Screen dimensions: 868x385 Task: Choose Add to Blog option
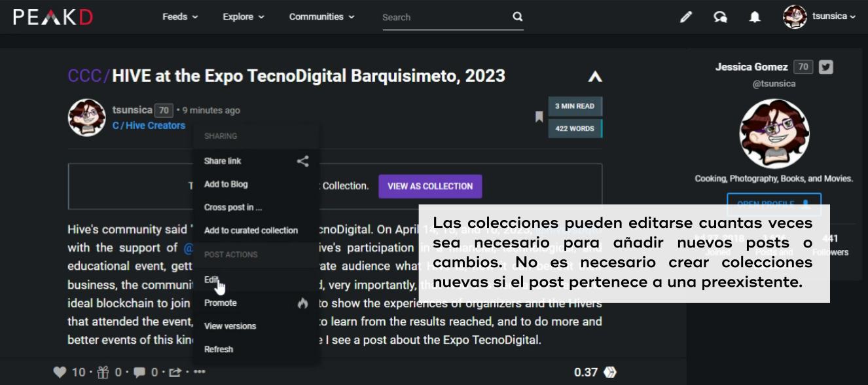click(226, 184)
